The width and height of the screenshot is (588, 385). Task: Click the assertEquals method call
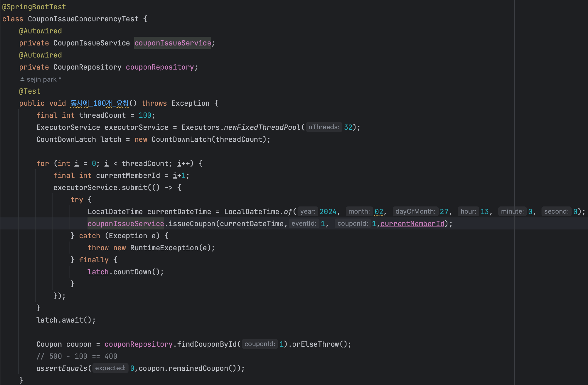tap(62, 368)
